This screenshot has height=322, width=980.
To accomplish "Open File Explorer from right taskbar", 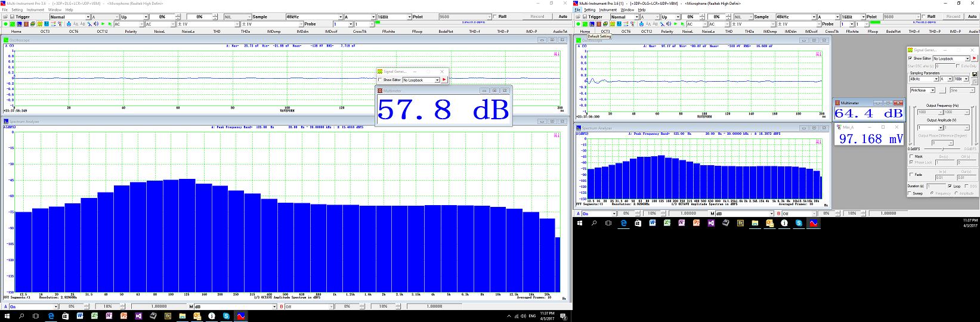I will pyautogui.click(x=755, y=223).
